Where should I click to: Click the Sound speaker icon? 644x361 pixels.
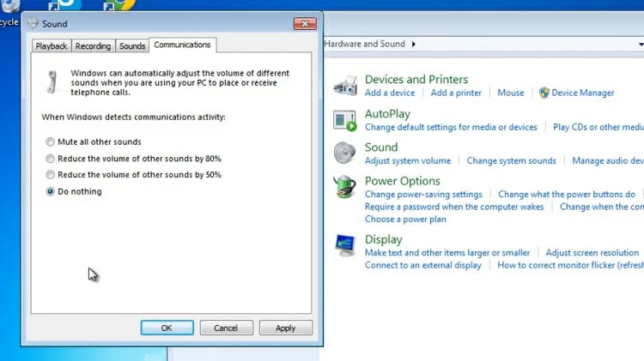344,153
